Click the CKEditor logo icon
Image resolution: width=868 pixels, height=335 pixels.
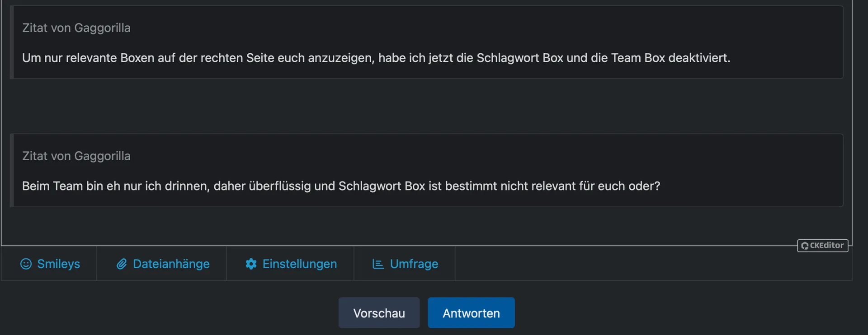click(805, 246)
